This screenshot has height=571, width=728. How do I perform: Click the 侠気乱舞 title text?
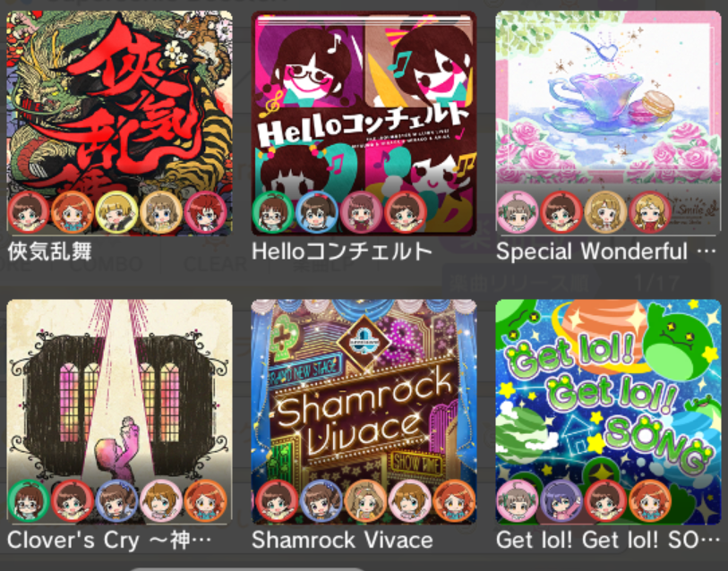49,251
